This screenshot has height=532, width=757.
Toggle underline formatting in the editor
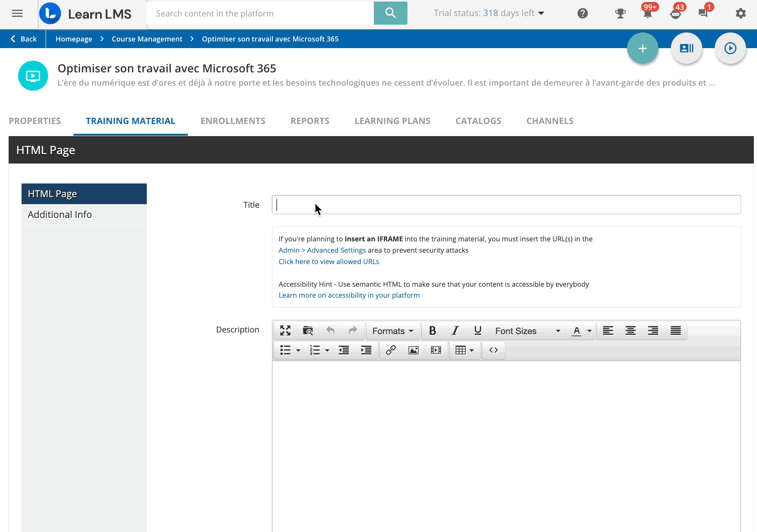coord(478,331)
